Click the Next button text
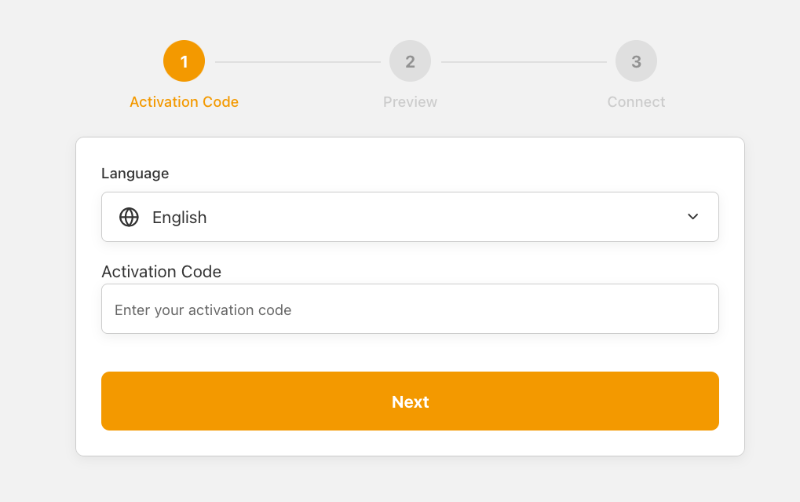 tap(410, 402)
